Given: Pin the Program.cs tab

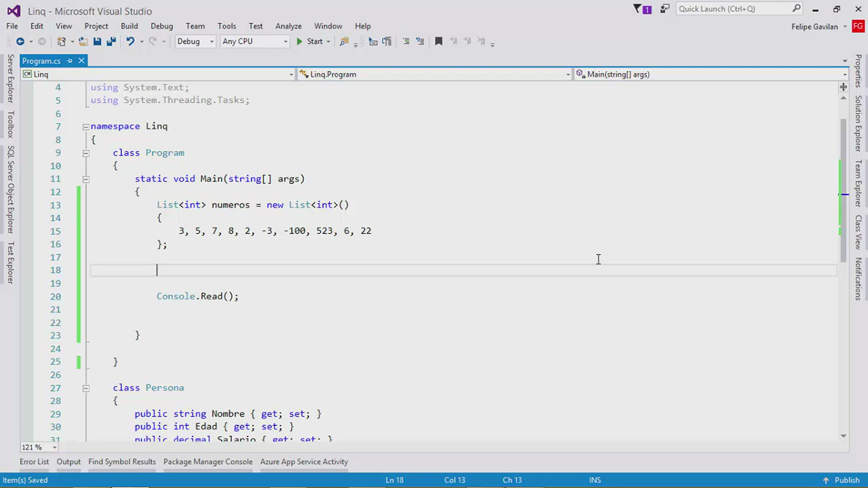Looking at the screenshot, I should pos(70,61).
